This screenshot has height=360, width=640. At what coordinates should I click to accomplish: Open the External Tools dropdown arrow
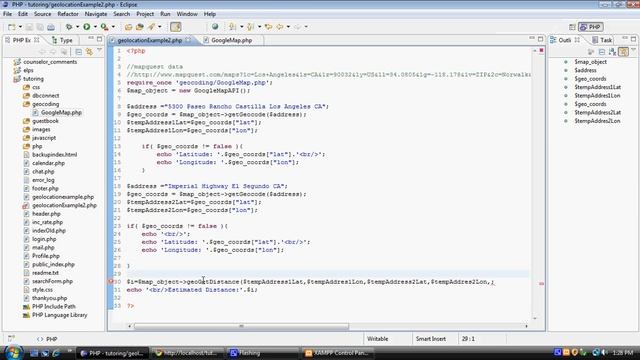(x=113, y=27)
